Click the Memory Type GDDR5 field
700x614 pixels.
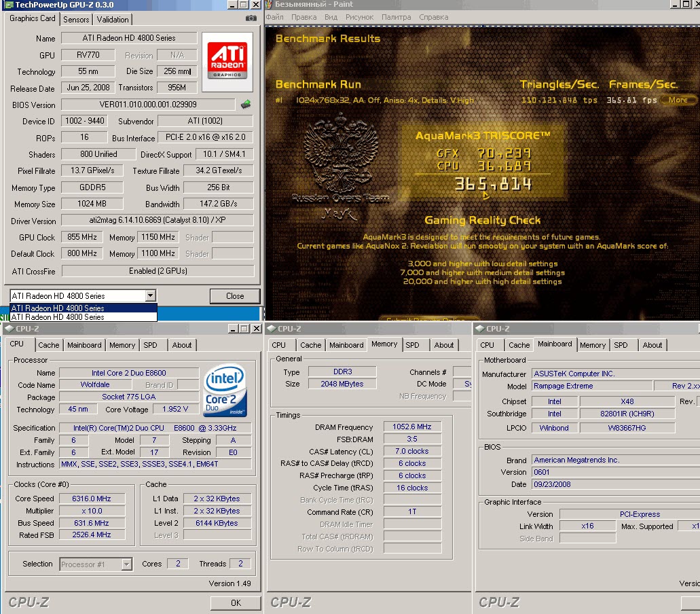[x=92, y=187]
